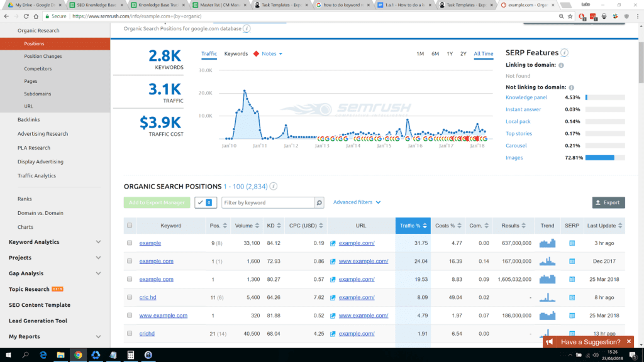The width and height of the screenshot is (644, 362).
Task: Click the red Notes diamond marker icon
Action: click(257, 54)
